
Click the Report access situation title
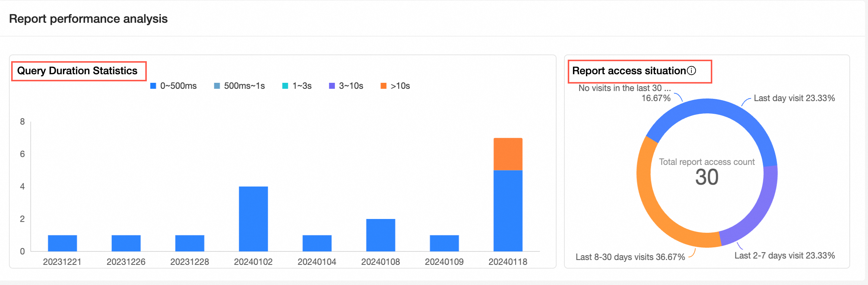tap(629, 71)
